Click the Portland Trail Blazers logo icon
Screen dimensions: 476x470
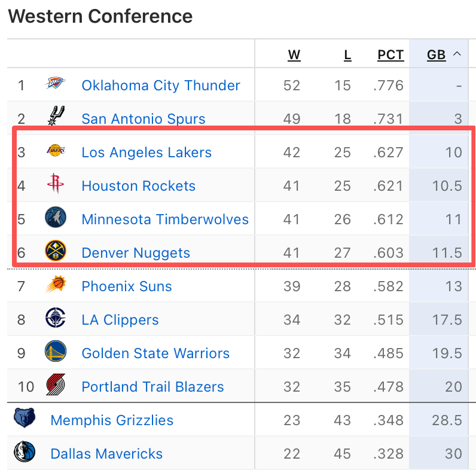click(56, 386)
